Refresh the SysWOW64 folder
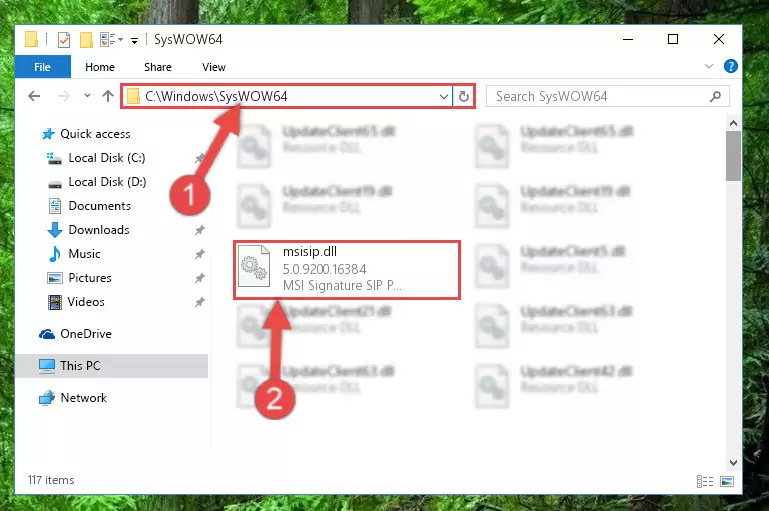769x511 pixels. (x=463, y=97)
